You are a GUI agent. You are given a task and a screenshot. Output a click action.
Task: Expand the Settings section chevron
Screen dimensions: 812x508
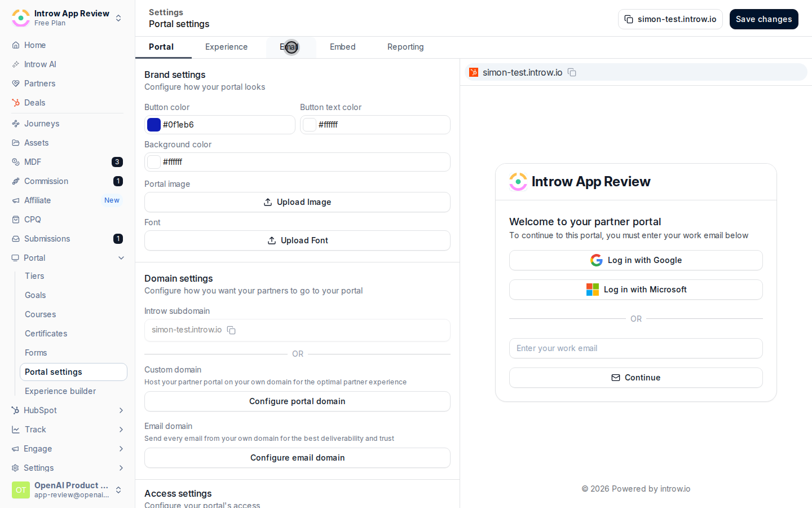pyautogui.click(x=121, y=468)
